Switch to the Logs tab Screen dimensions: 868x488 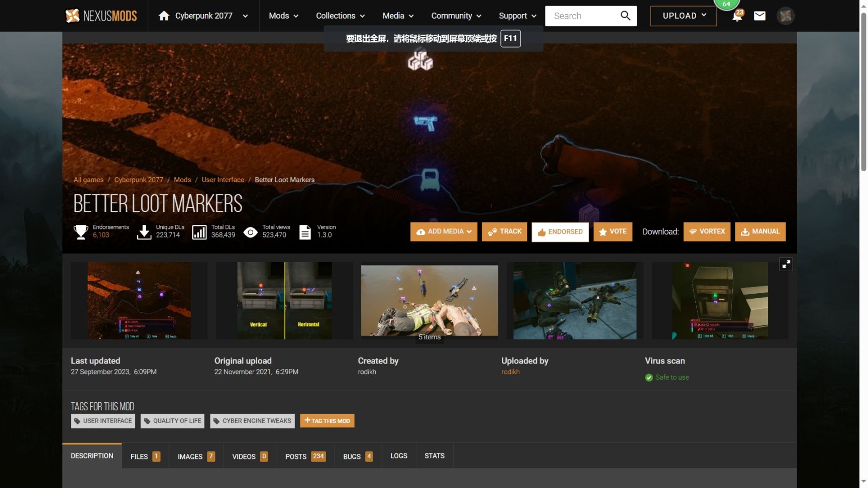point(399,456)
